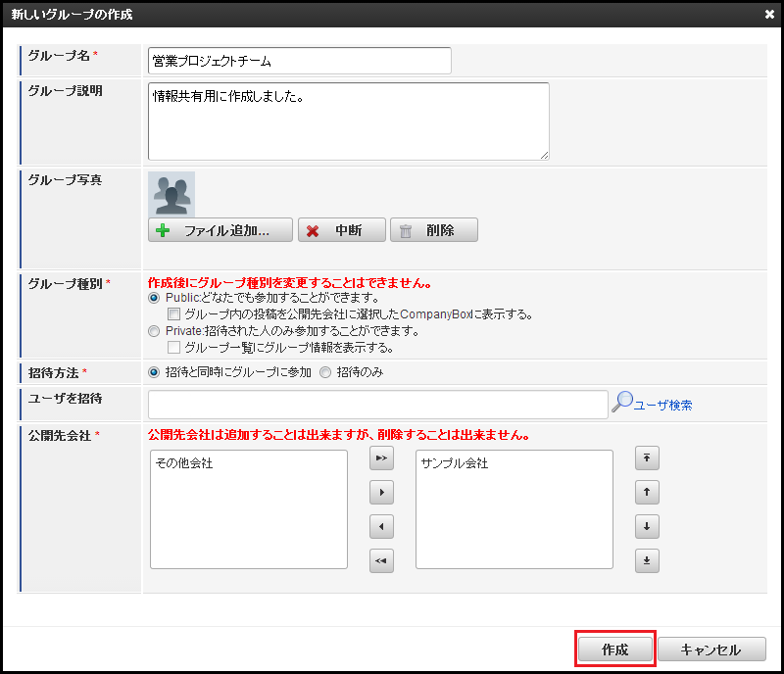This screenshot has height=674, width=784.
Task: Click the ファイル追加... button
Action: (220, 230)
